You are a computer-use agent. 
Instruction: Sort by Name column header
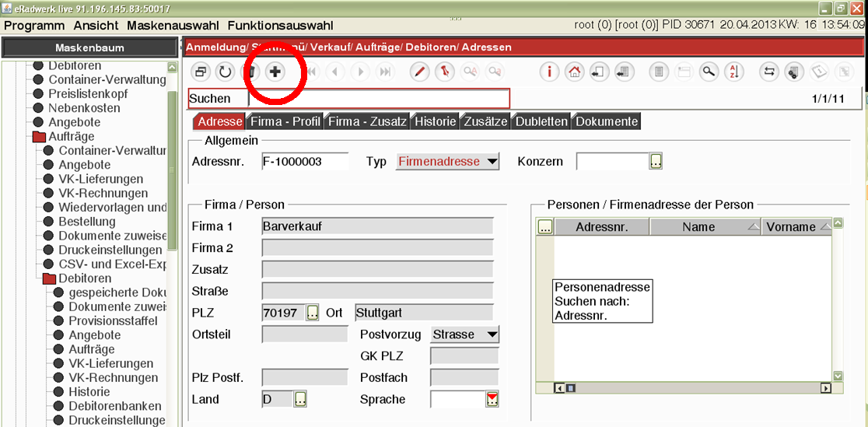(705, 226)
